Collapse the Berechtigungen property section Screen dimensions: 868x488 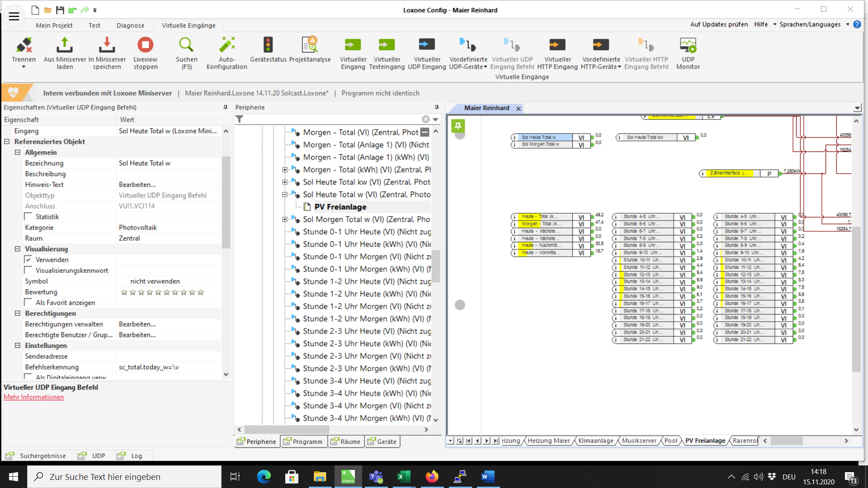tap(18, 314)
